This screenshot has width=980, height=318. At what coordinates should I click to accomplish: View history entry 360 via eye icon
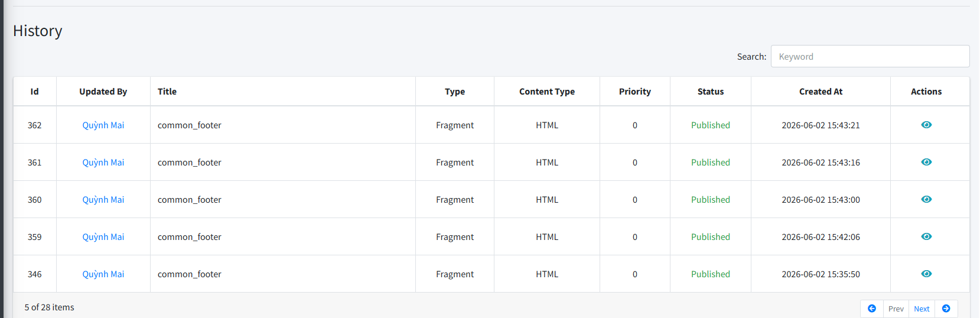click(x=926, y=199)
